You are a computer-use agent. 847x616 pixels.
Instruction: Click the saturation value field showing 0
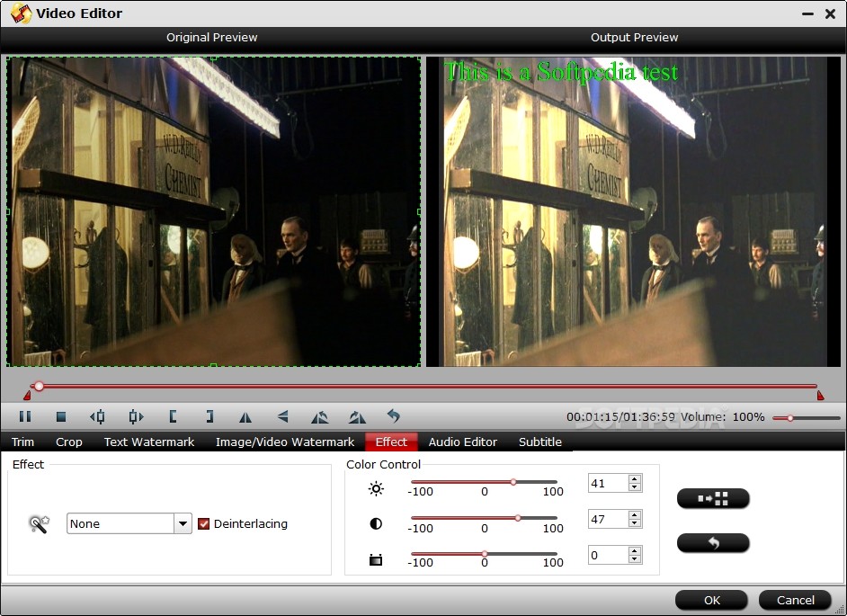pos(608,555)
